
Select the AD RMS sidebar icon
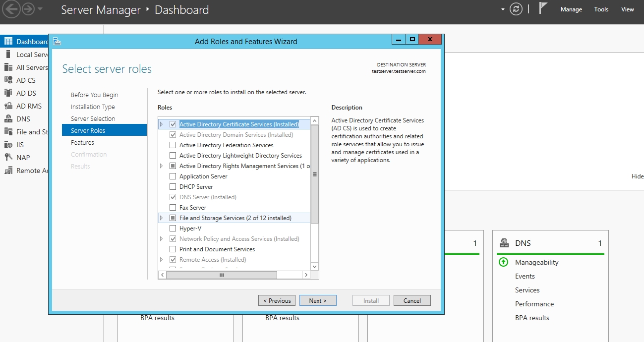click(x=8, y=106)
